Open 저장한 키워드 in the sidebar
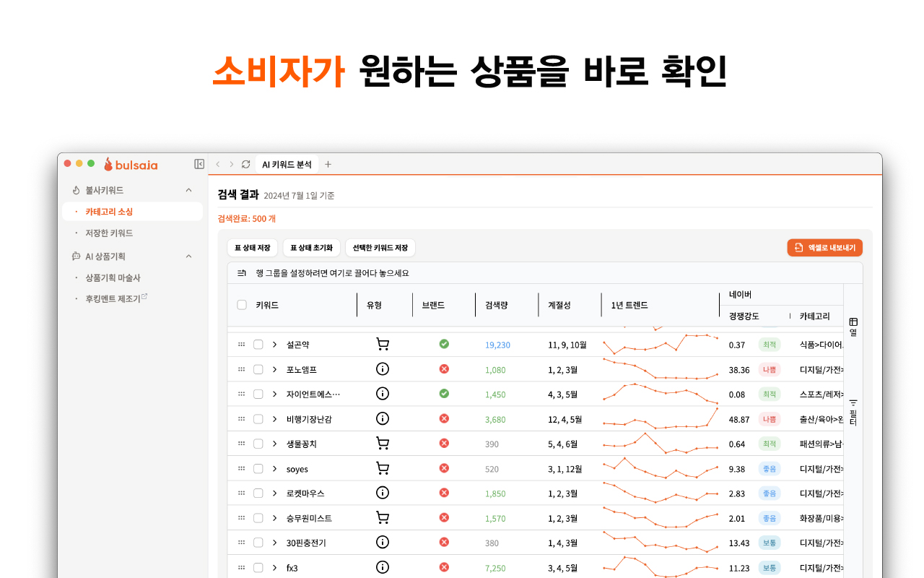This screenshot has width=924, height=578. point(109,233)
